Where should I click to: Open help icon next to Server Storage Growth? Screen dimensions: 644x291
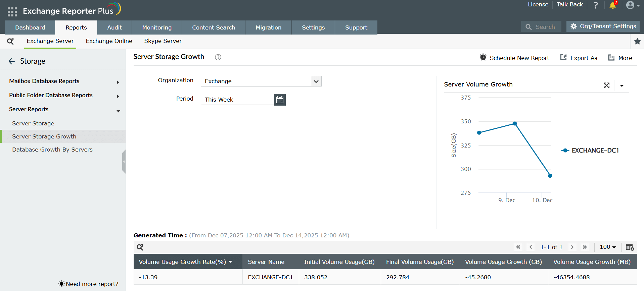click(218, 57)
